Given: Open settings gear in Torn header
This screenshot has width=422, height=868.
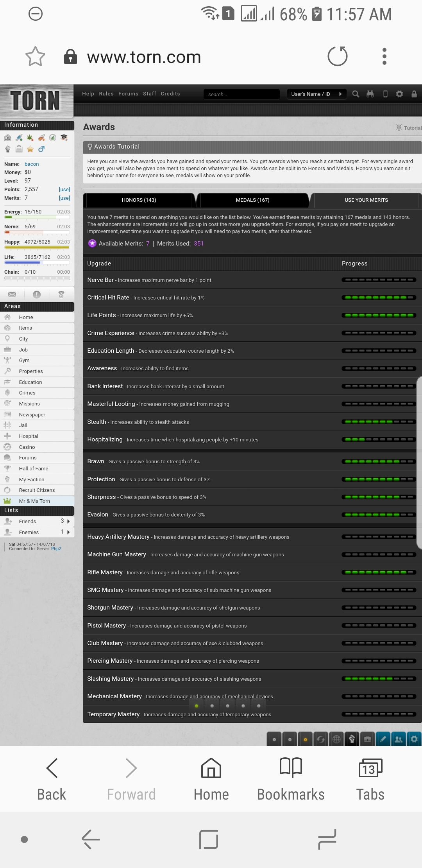Looking at the screenshot, I should (399, 94).
